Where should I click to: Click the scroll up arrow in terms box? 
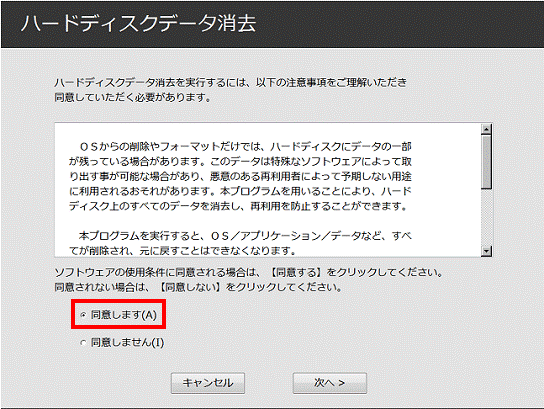pyautogui.click(x=486, y=129)
